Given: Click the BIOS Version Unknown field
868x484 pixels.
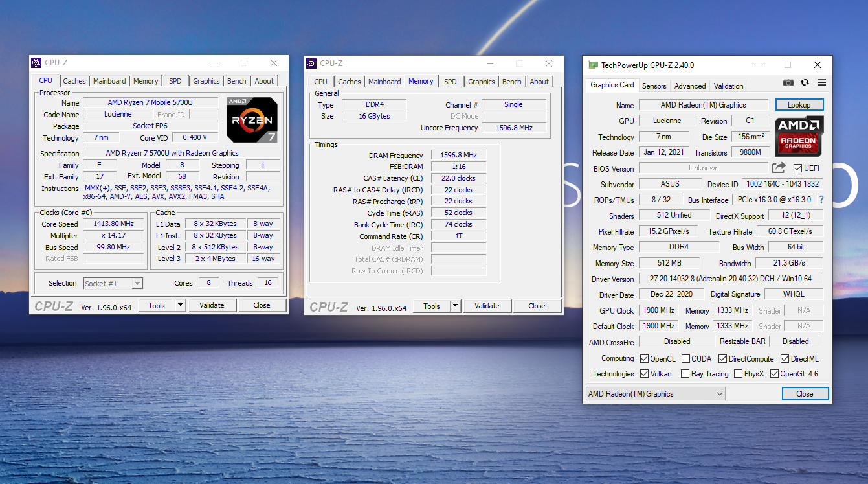Looking at the screenshot, I should [x=704, y=168].
